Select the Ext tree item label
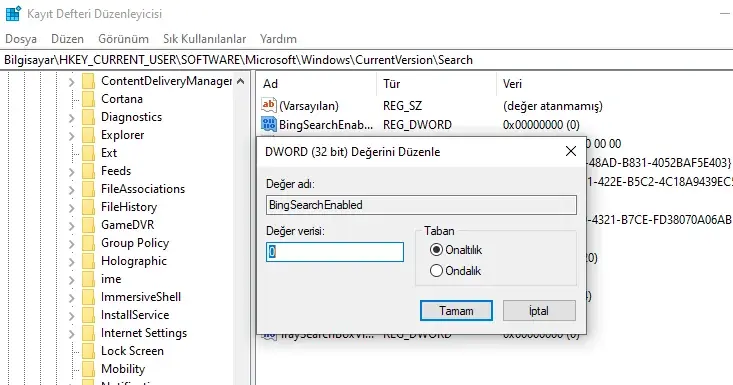 pyautogui.click(x=109, y=153)
